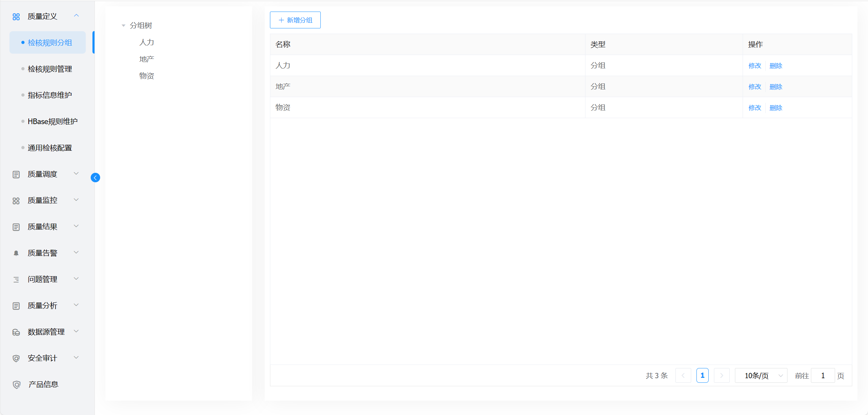This screenshot has height=415, width=868.
Task: Click the go-to page number input
Action: (823, 376)
